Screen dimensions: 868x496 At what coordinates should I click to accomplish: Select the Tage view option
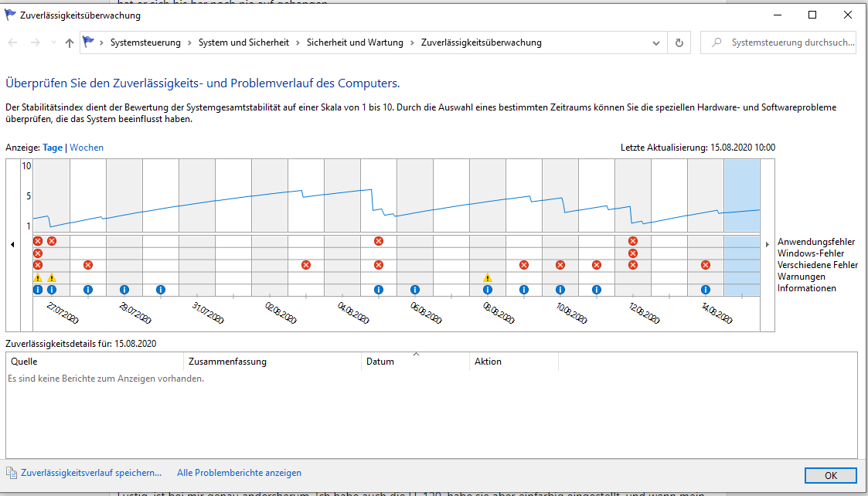53,148
